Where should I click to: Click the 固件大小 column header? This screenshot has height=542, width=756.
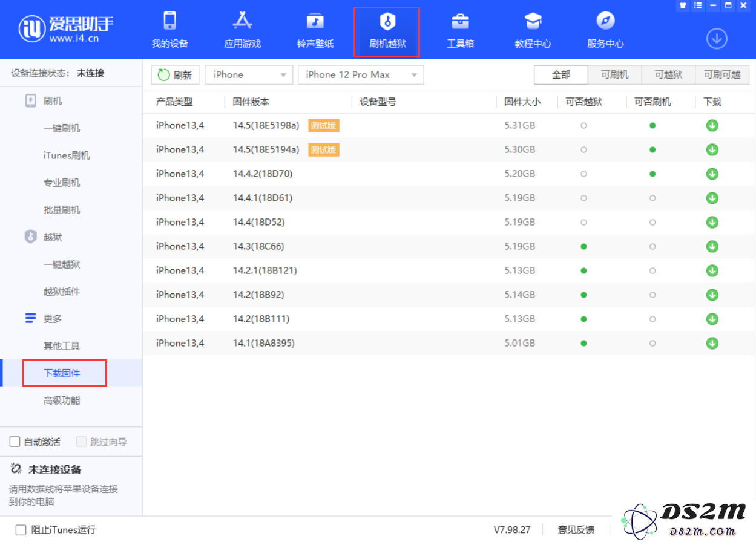[523, 102]
